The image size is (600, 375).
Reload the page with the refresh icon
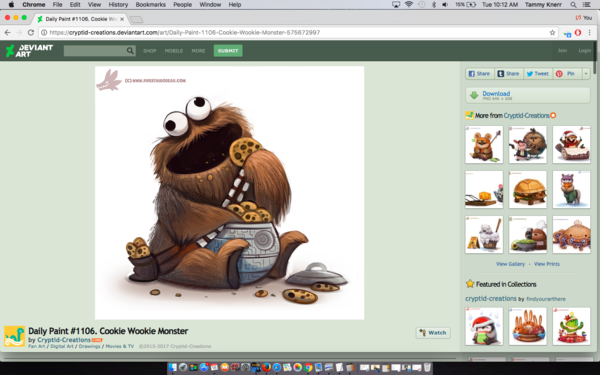(31, 33)
